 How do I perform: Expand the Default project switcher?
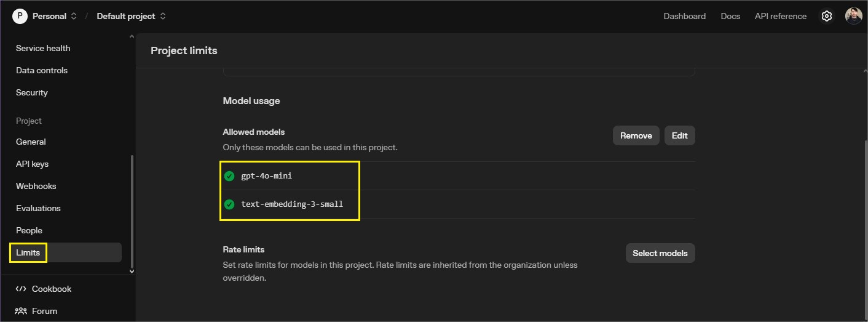pyautogui.click(x=163, y=17)
